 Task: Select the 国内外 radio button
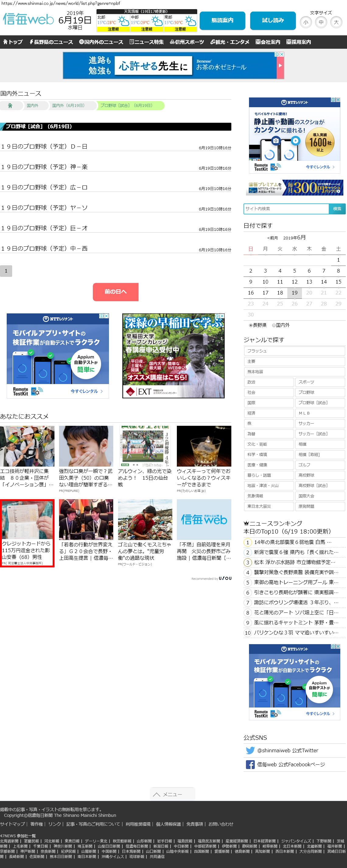click(274, 325)
